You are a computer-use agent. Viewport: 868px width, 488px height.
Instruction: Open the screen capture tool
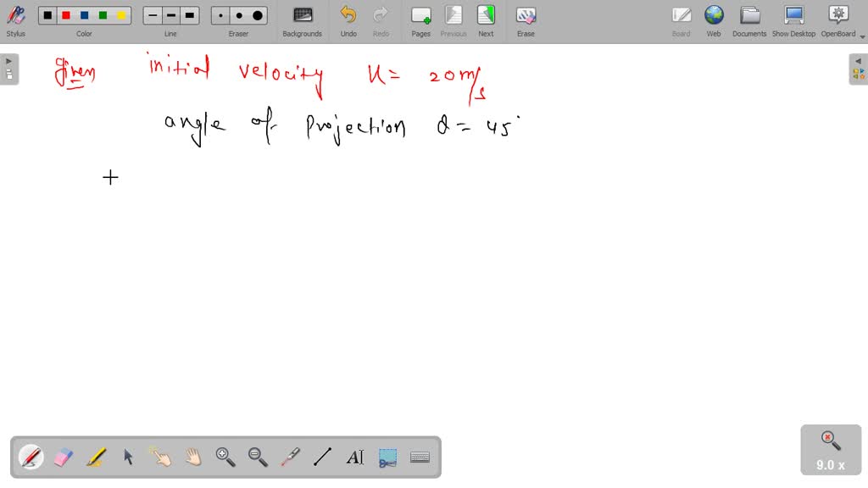pos(387,457)
